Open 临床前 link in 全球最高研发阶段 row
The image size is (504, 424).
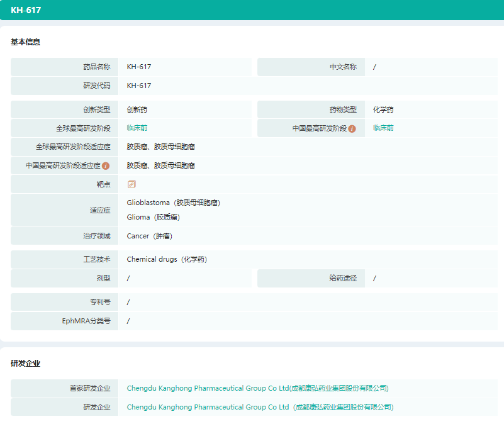click(137, 128)
